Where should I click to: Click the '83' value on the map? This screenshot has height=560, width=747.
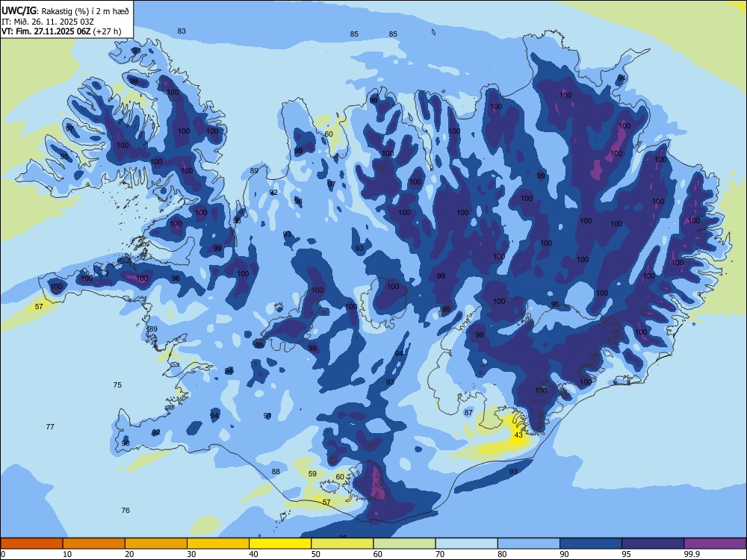click(x=182, y=31)
